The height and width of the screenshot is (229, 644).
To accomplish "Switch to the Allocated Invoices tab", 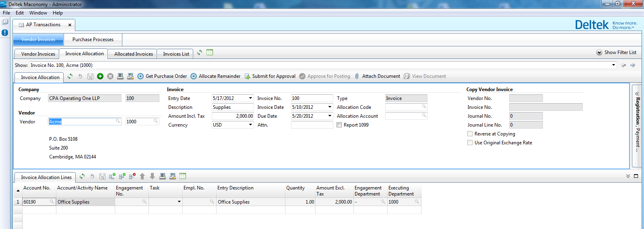I will click(x=133, y=54).
